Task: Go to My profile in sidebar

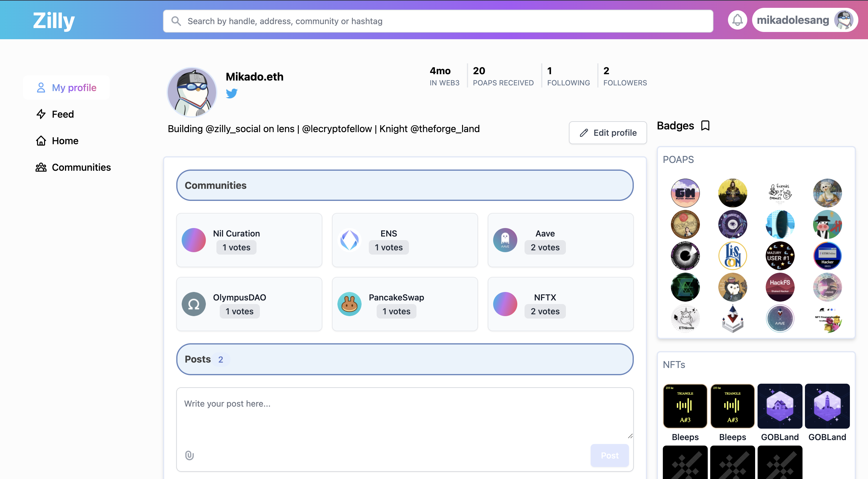Action: pyautogui.click(x=66, y=87)
